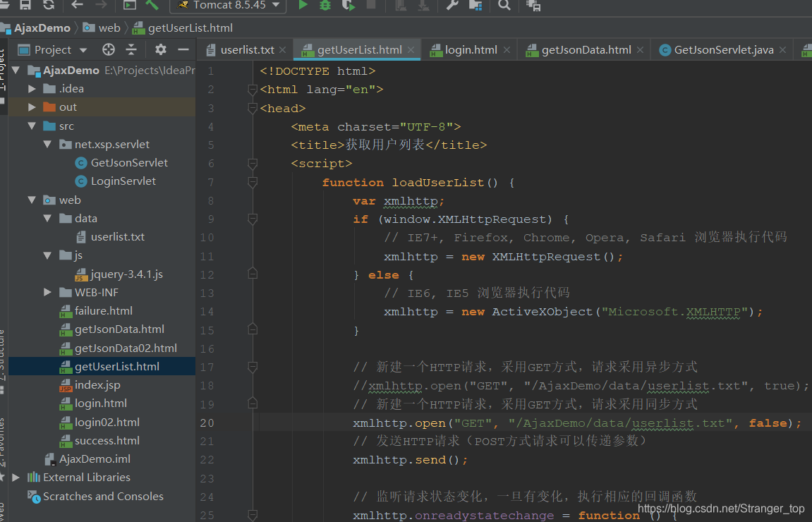
Task: Expand the out folder
Action: [x=32, y=107]
